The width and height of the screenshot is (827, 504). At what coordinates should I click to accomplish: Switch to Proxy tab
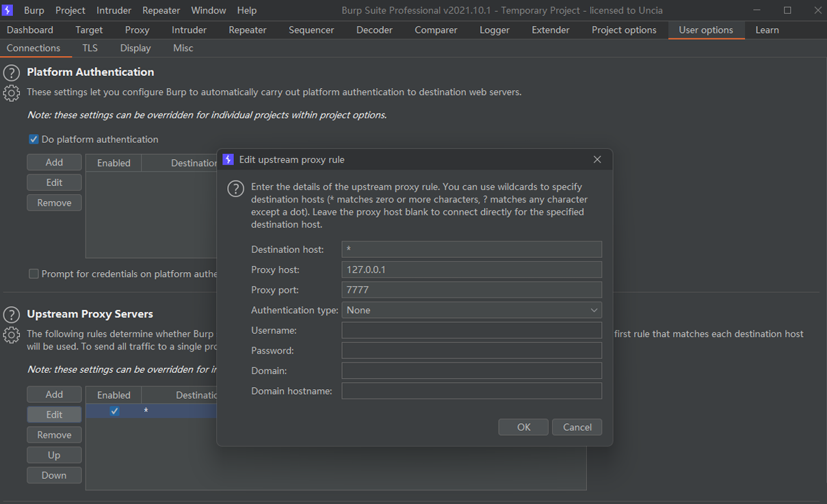pyautogui.click(x=137, y=30)
